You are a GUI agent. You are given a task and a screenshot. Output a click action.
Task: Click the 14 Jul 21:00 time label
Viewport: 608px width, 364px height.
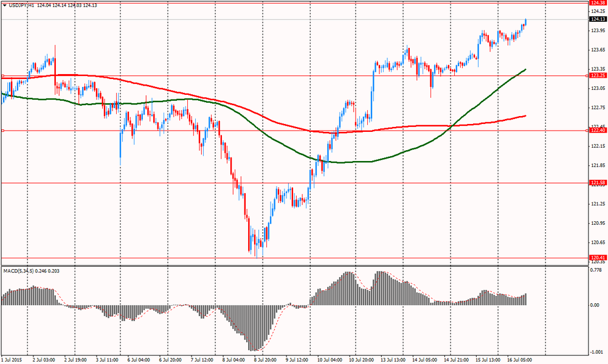(x=456, y=360)
